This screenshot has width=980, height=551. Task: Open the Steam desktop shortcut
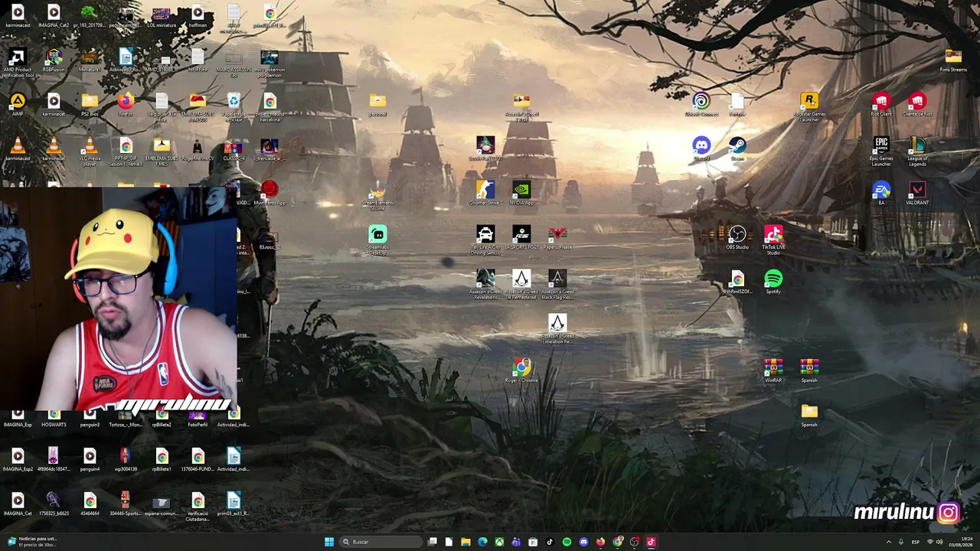tap(737, 148)
